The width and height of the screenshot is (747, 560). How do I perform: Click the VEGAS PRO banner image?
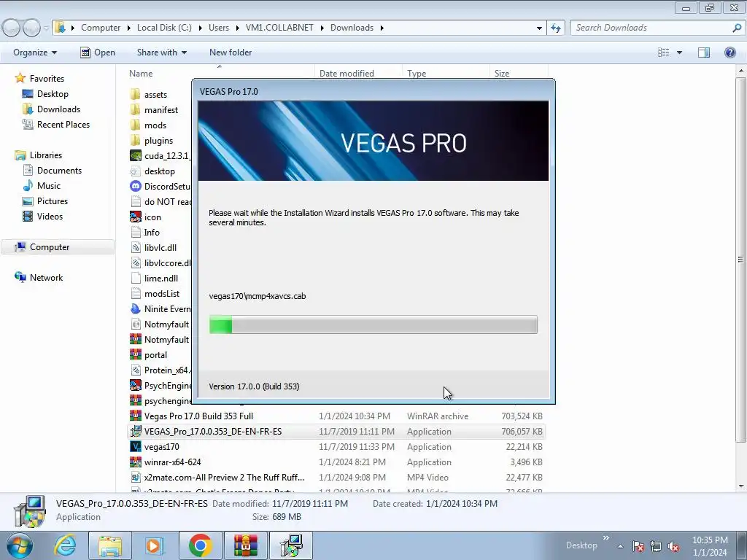(x=373, y=141)
